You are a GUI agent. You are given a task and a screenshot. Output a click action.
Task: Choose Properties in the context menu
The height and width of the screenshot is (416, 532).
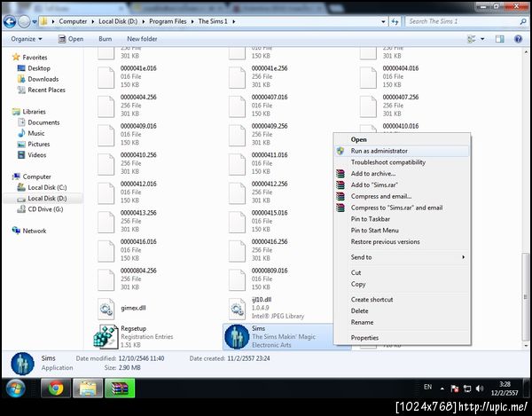pyautogui.click(x=402, y=338)
